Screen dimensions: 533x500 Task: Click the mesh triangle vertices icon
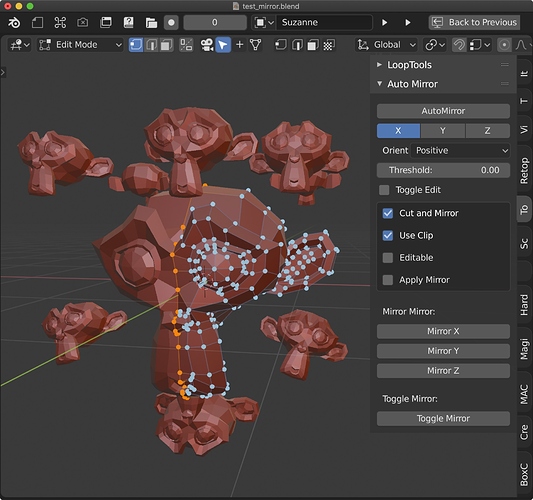click(x=256, y=45)
